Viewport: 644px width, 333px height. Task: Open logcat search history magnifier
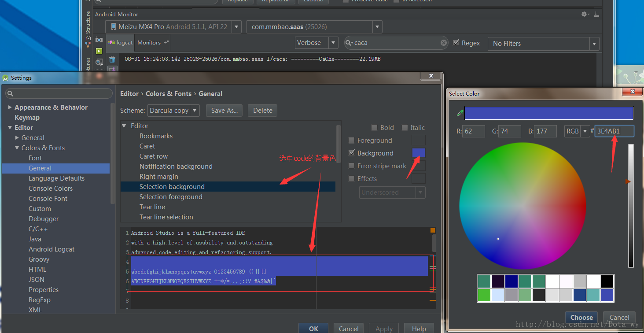coord(349,43)
